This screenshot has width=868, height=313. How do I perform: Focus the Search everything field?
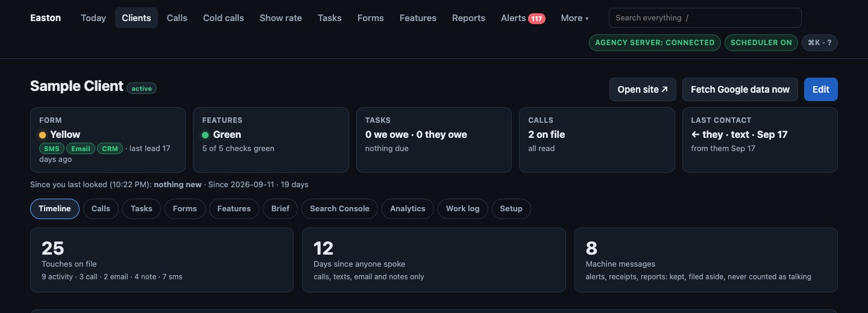tap(705, 18)
